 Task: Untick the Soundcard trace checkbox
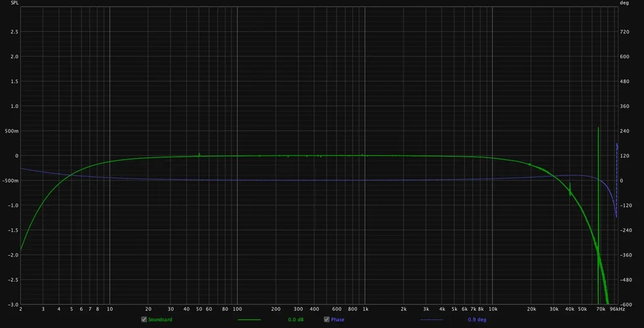tap(144, 319)
